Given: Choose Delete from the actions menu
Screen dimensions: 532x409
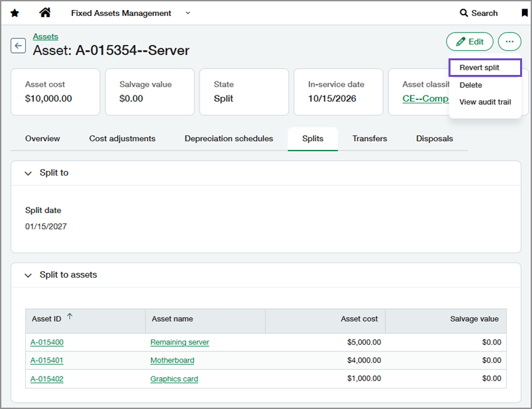Looking at the screenshot, I should click(470, 85).
